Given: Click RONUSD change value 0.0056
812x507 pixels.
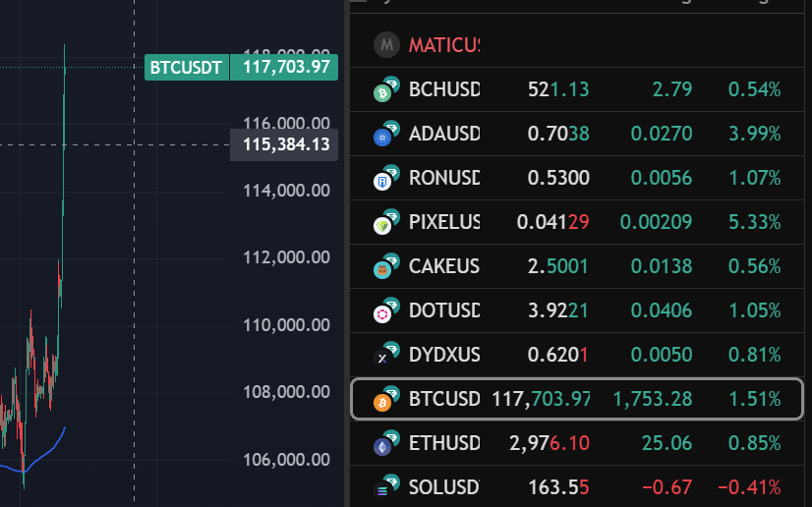Looking at the screenshot, I should [x=662, y=178].
